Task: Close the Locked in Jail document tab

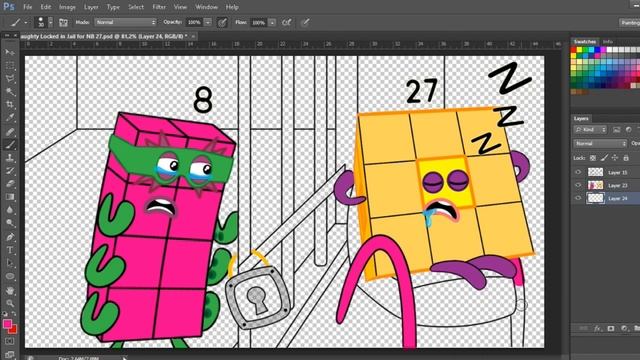Action: pos(193,36)
